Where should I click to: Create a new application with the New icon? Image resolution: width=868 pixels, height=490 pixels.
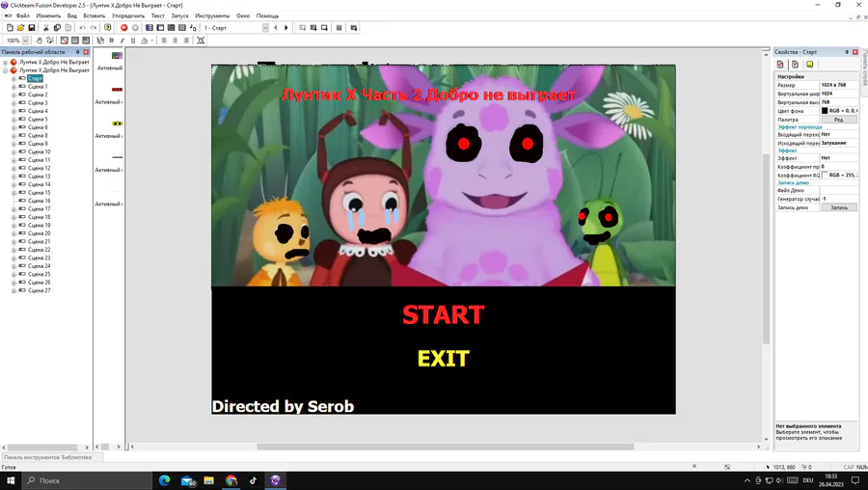(x=10, y=28)
